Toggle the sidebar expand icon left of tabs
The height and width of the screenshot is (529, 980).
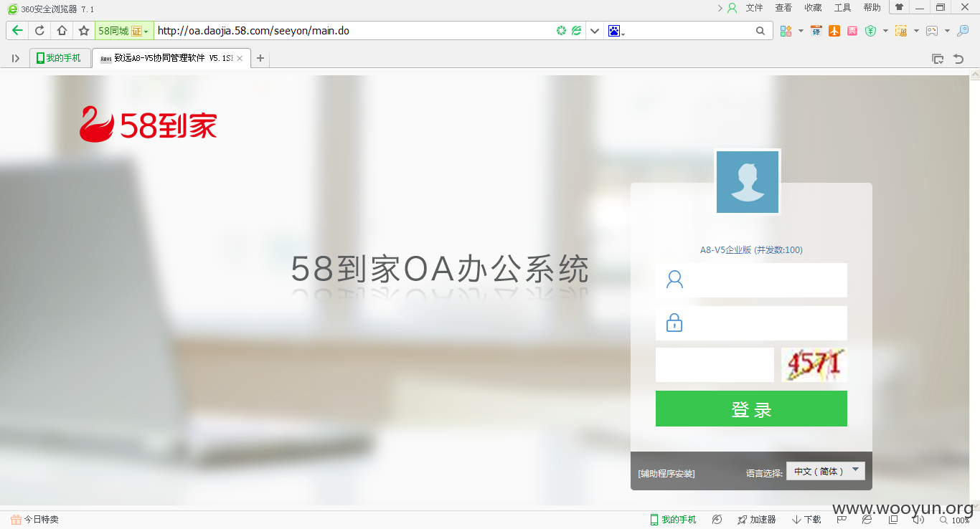coord(16,58)
